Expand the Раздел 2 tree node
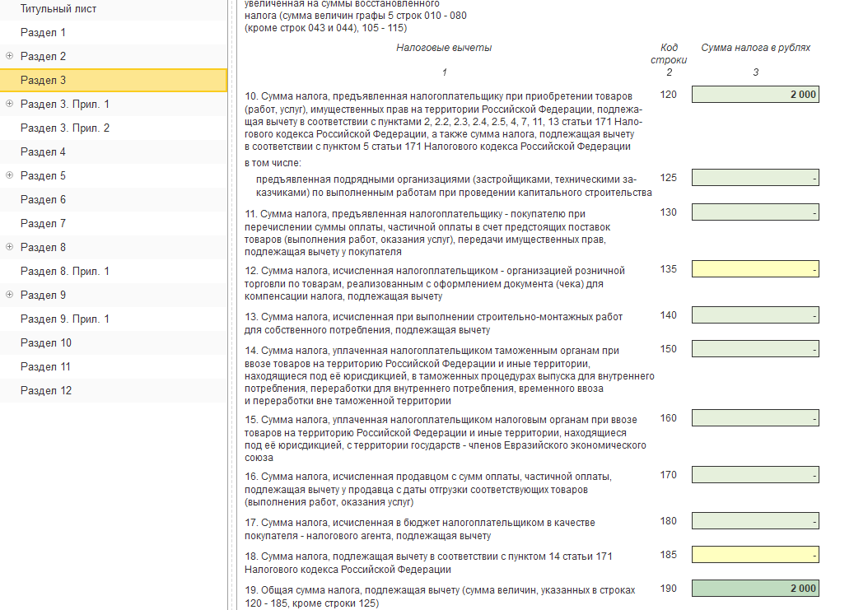 click(10, 56)
